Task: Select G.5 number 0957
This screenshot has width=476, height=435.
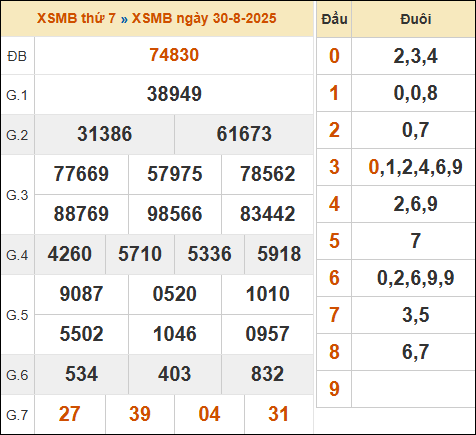Action: pyautogui.click(x=268, y=334)
